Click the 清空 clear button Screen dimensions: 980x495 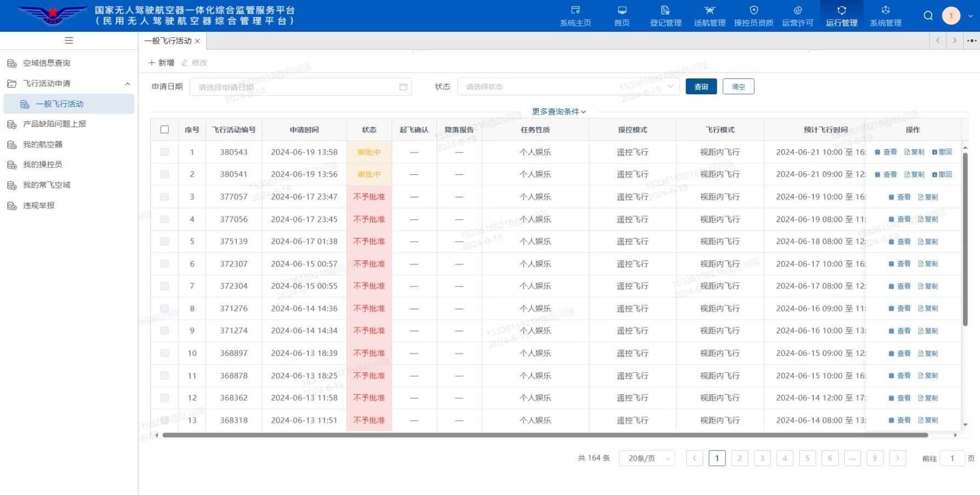tap(738, 87)
